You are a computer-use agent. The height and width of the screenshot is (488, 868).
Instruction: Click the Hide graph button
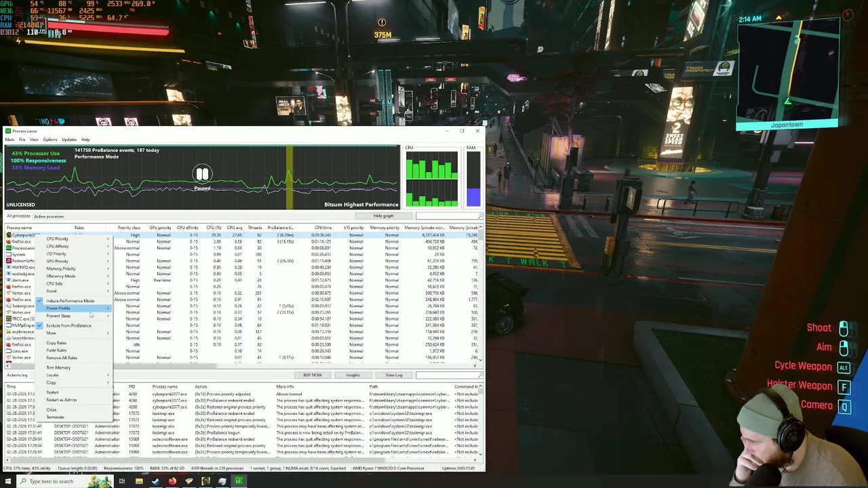383,216
